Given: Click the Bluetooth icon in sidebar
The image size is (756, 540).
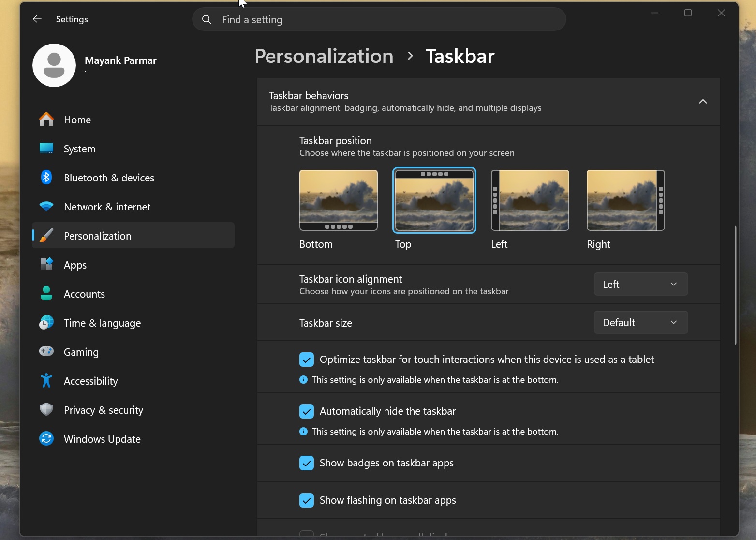Looking at the screenshot, I should point(46,178).
